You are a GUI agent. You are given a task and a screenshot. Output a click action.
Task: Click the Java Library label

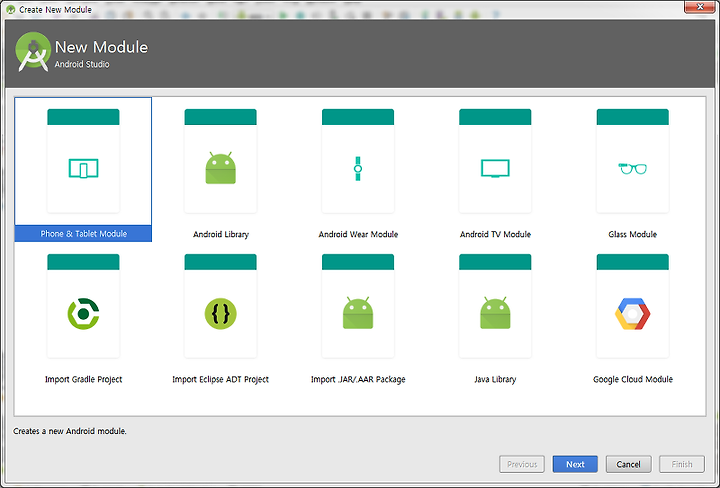(x=495, y=379)
